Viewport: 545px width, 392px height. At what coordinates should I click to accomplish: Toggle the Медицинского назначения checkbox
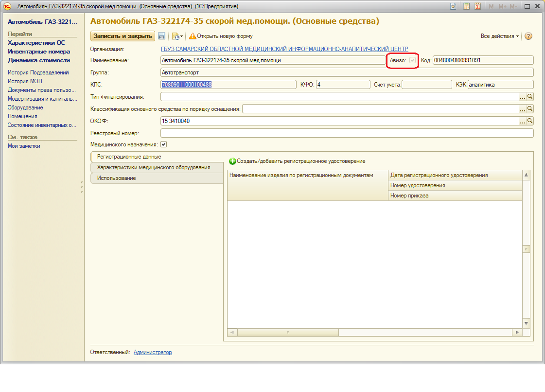tap(164, 144)
